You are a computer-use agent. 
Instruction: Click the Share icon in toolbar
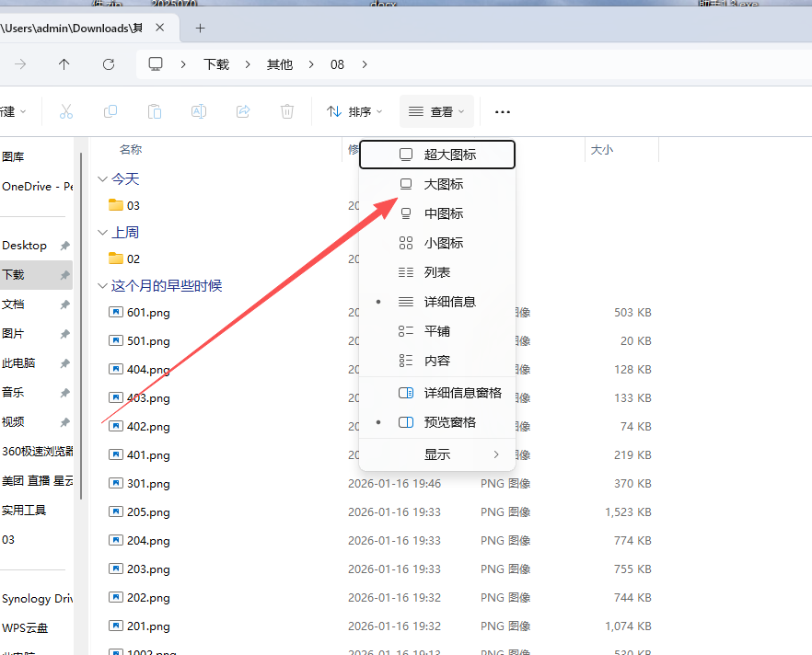tap(243, 111)
